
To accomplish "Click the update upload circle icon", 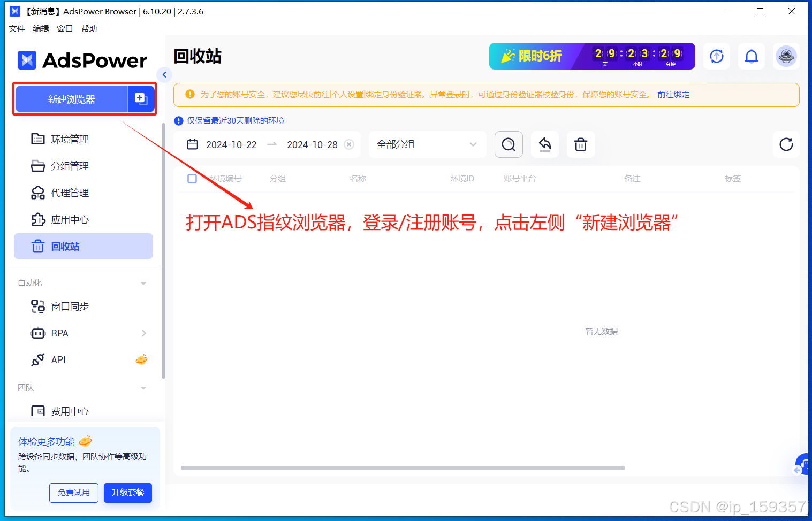I will click(x=717, y=56).
